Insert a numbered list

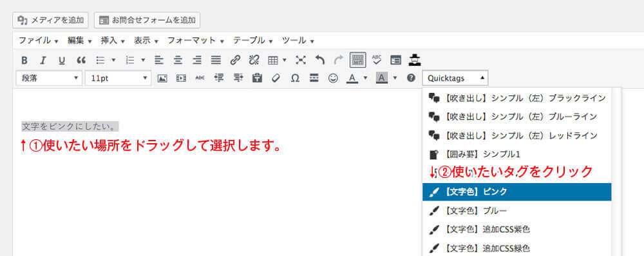130,60
